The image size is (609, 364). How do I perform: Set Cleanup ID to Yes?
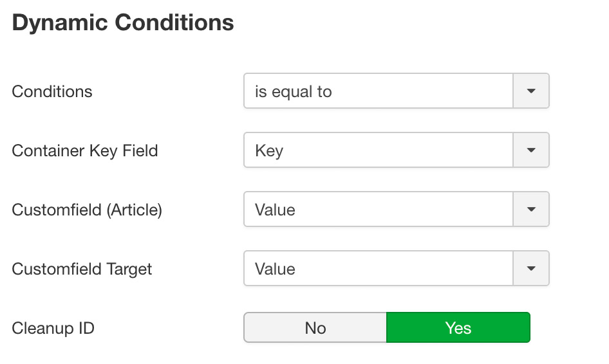(458, 327)
